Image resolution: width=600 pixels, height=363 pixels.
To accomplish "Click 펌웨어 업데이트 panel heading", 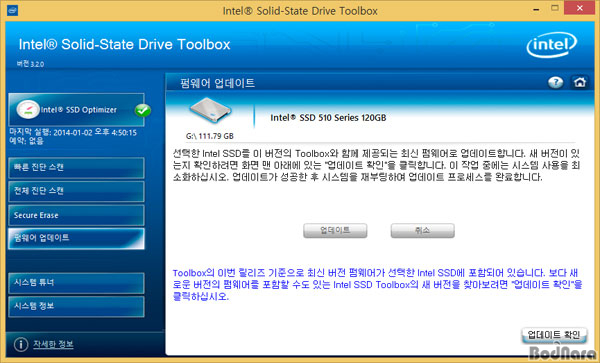I will point(217,83).
